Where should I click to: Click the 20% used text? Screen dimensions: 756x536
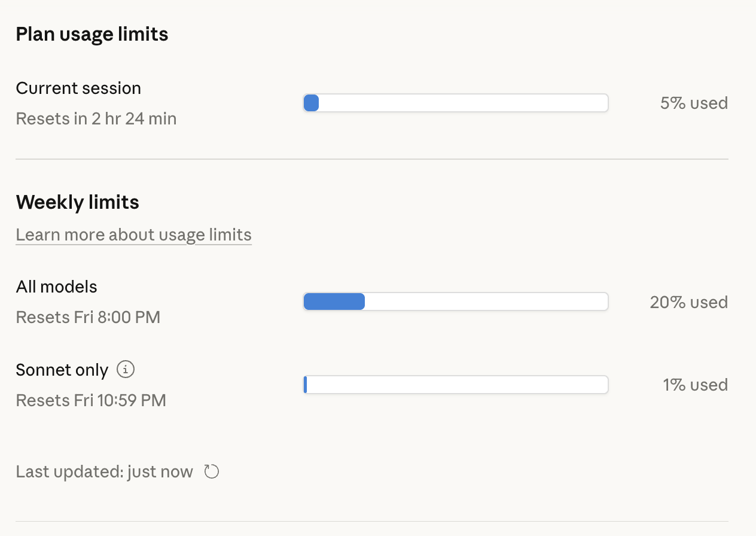(689, 302)
